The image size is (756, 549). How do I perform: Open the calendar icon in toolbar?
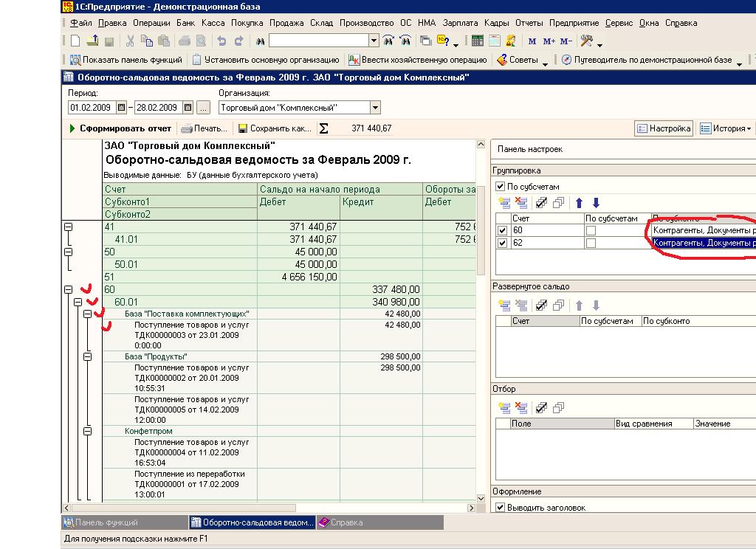tap(494, 41)
